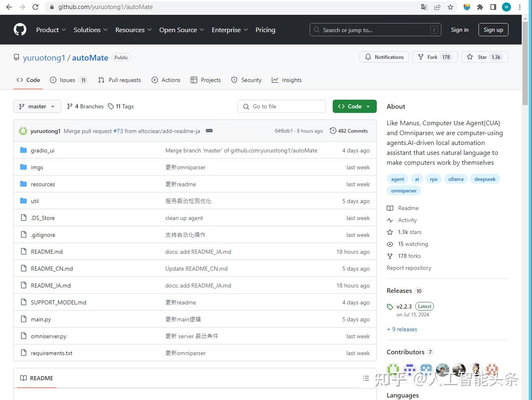
Task: Switch to the Insights tab
Action: tap(287, 80)
